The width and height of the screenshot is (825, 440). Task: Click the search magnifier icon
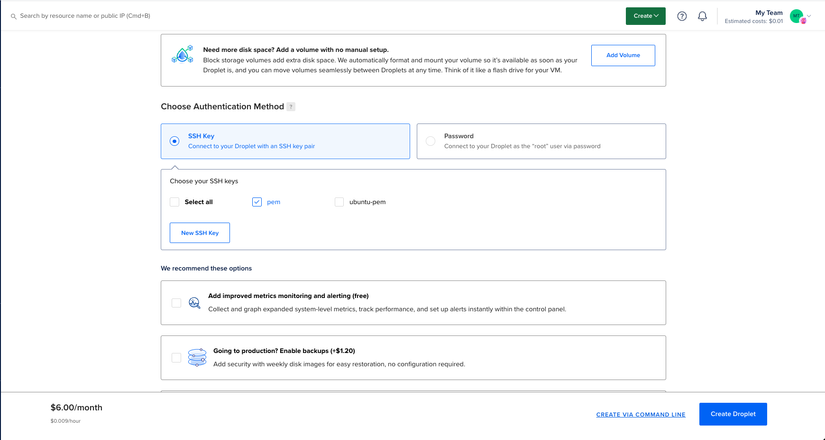coord(13,16)
